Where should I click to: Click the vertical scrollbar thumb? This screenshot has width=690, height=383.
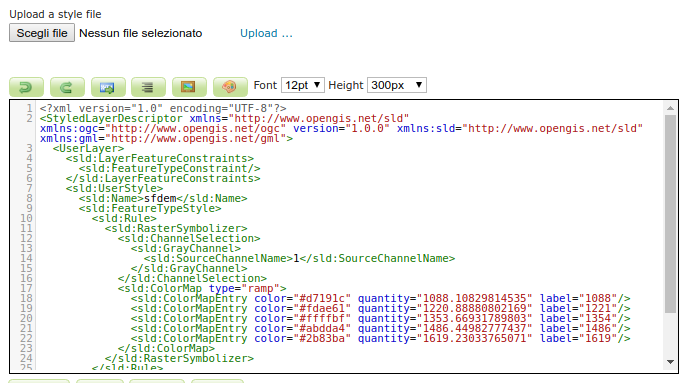[x=670, y=214]
